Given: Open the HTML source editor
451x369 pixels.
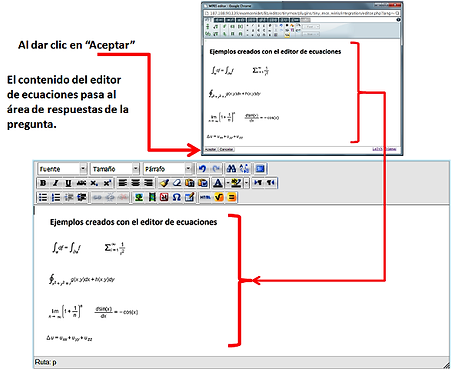Looking at the screenshot, I should 205,197.
